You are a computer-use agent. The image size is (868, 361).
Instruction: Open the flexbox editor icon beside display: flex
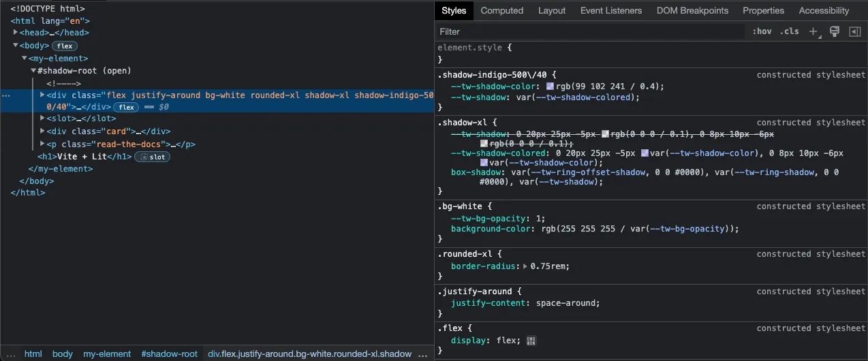[x=531, y=341]
